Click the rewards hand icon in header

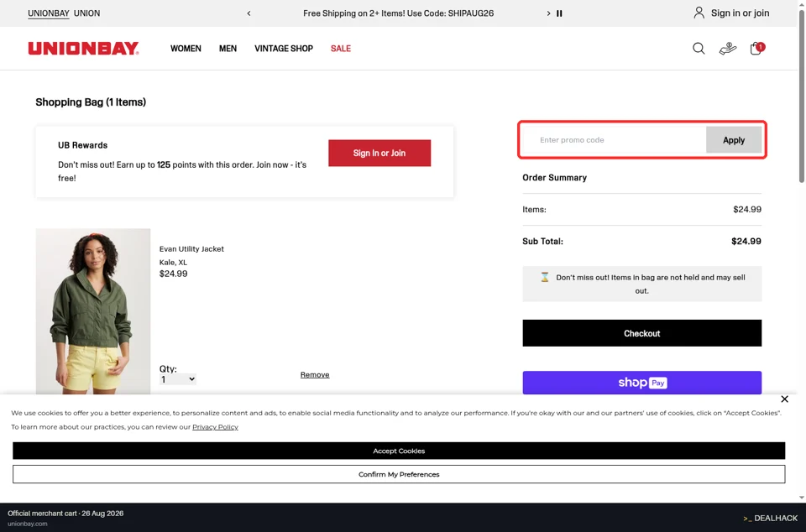tap(727, 49)
